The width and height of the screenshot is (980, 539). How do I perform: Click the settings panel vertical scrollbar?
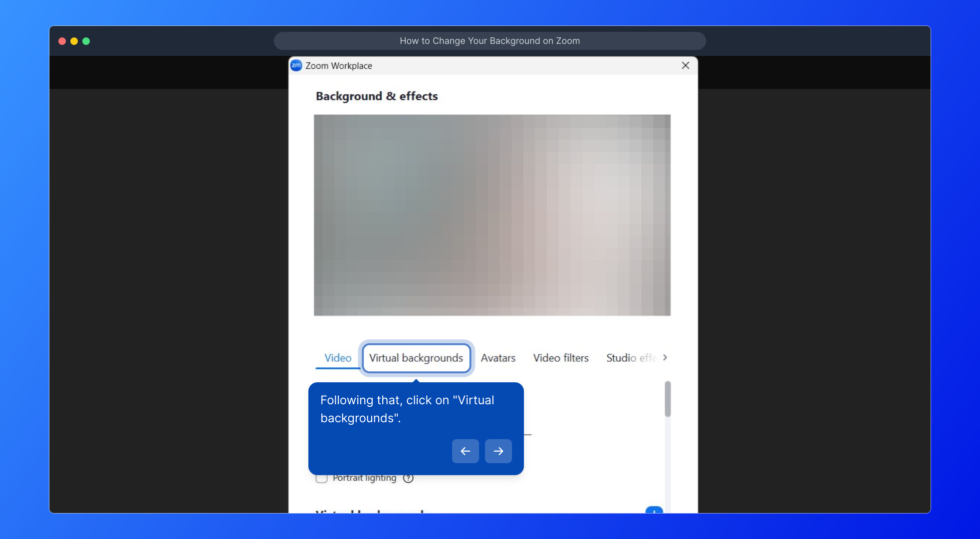point(668,399)
